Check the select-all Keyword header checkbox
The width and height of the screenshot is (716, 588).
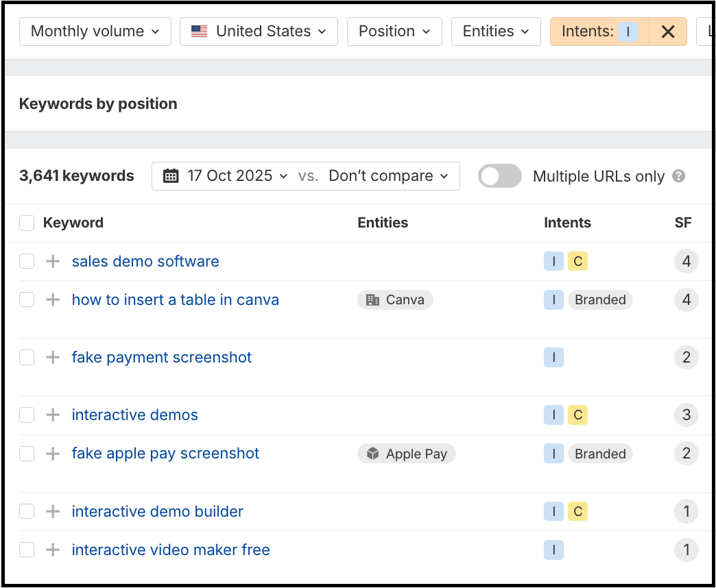pos(27,223)
